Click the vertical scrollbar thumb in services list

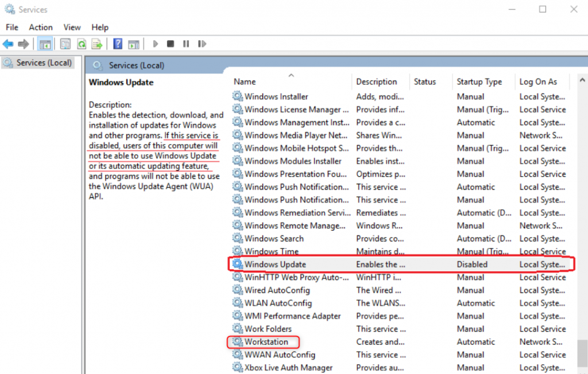tap(582, 354)
